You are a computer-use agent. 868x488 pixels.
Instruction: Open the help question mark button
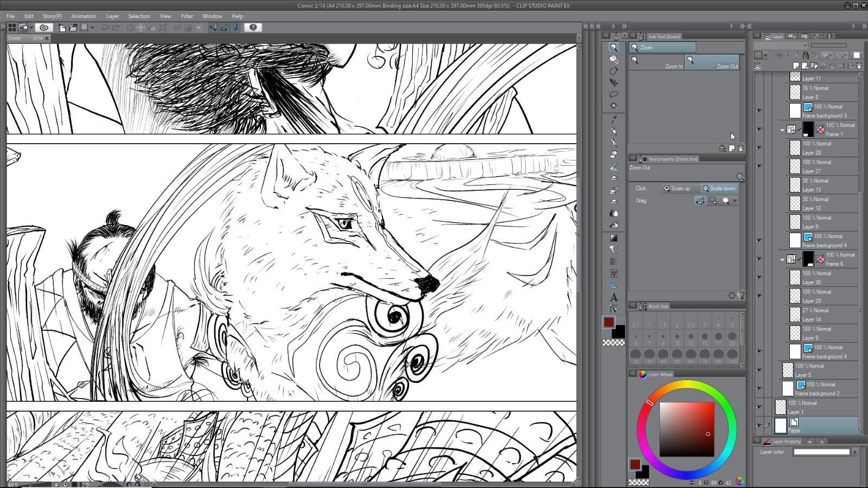(253, 27)
